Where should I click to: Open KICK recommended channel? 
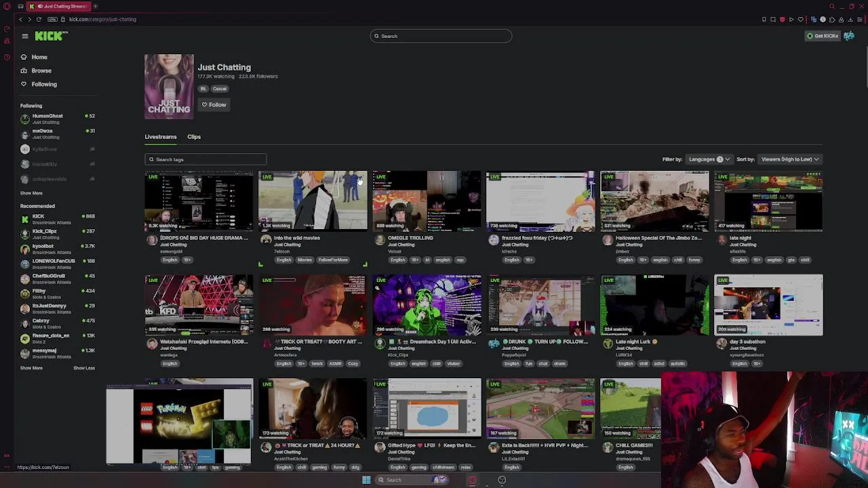click(58, 219)
